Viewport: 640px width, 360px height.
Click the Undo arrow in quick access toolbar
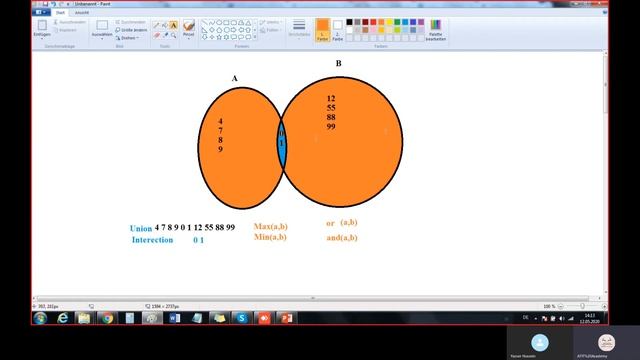(x=53, y=4)
